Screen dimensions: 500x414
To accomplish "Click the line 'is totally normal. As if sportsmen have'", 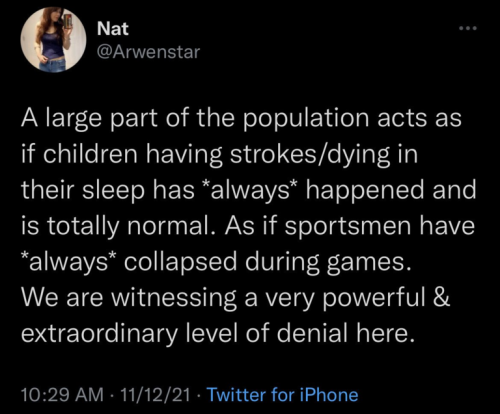I will 248,226.
